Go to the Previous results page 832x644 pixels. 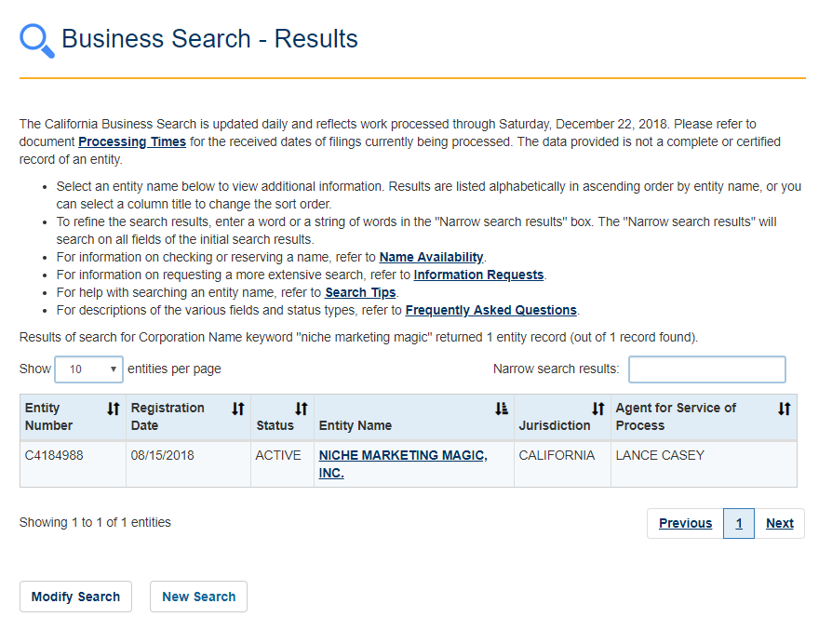point(685,523)
